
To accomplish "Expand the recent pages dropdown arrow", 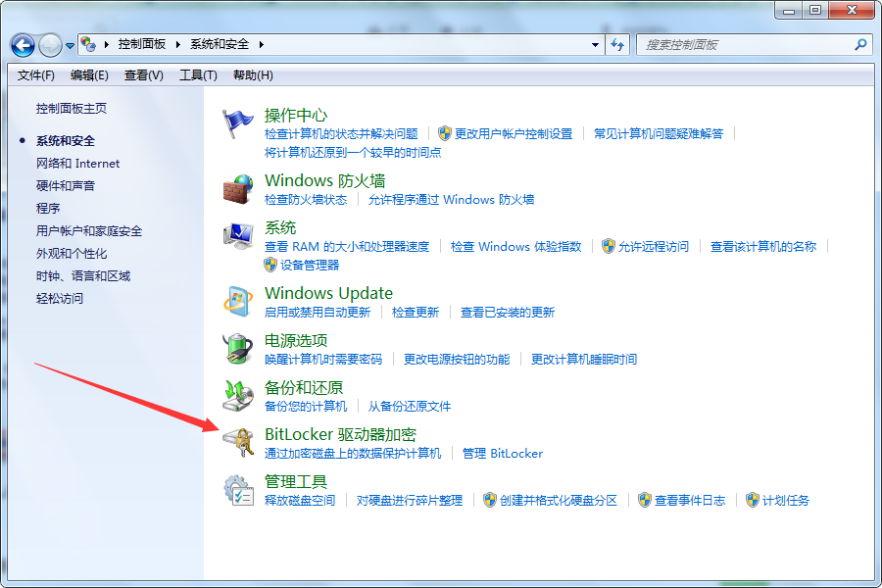I will point(71,45).
